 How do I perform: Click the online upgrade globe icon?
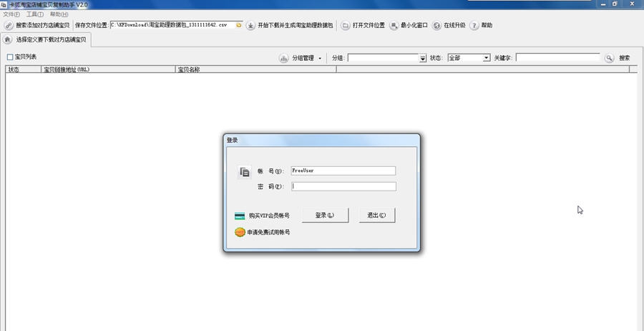pos(437,26)
